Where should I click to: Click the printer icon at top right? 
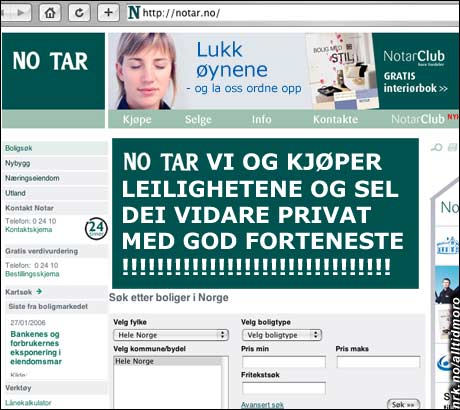pos(452,147)
